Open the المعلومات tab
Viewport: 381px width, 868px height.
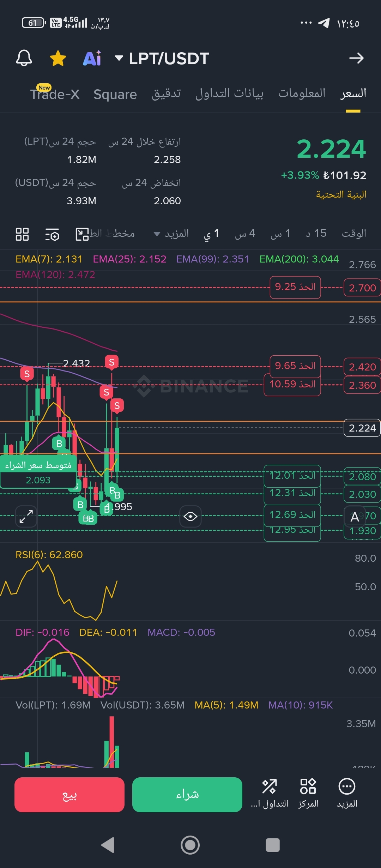[x=302, y=93]
